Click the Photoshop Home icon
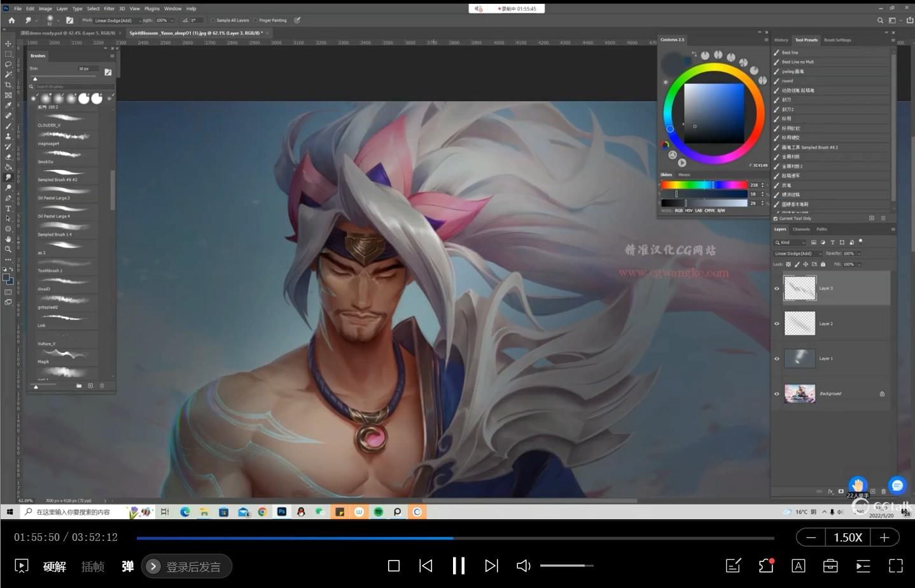The height and width of the screenshot is (588, 915). click(x=11, y=20)
